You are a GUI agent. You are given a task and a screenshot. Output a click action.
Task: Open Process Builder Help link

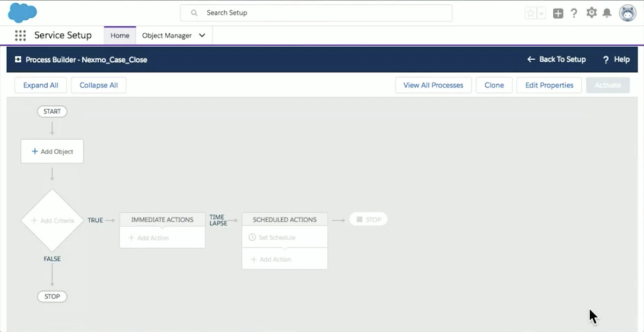(x=616, y=60)
